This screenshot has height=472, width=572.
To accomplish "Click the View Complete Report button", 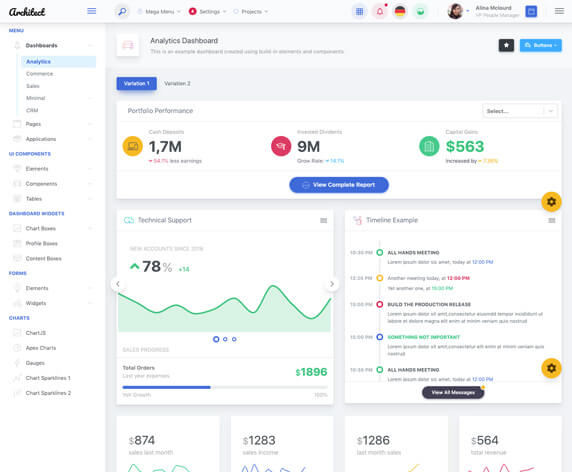I will tap(339, 185).
